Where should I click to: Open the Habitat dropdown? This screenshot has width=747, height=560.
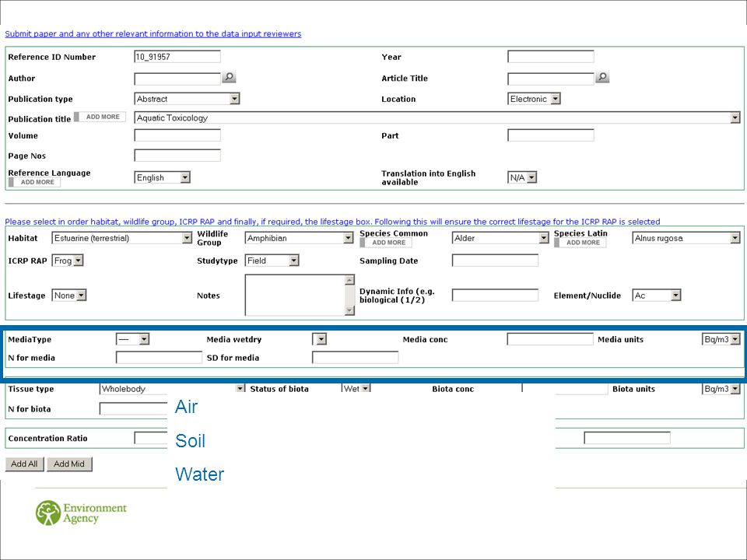pos(121,238)
